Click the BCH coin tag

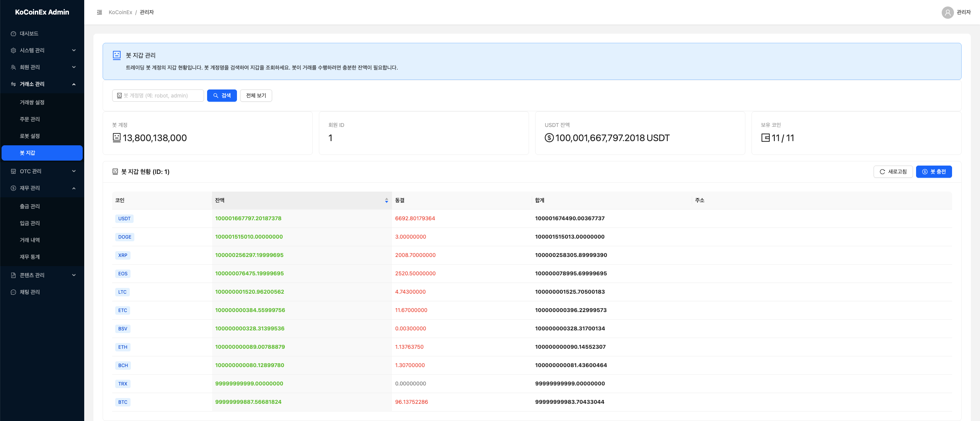[x=123, y=366]
